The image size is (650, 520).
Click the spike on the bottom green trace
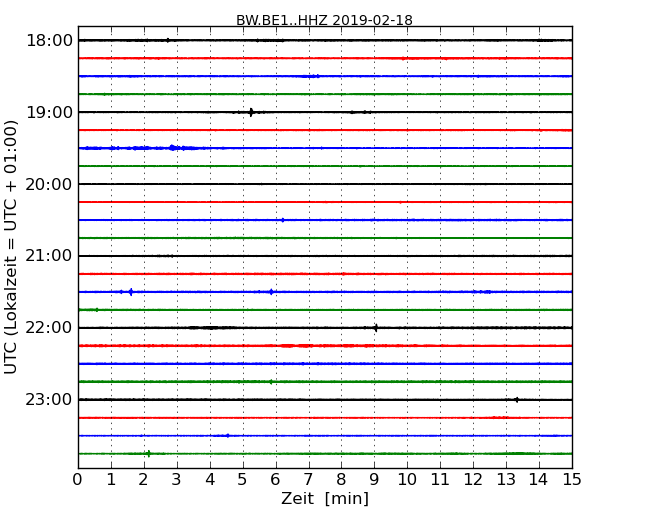(148, 454)
